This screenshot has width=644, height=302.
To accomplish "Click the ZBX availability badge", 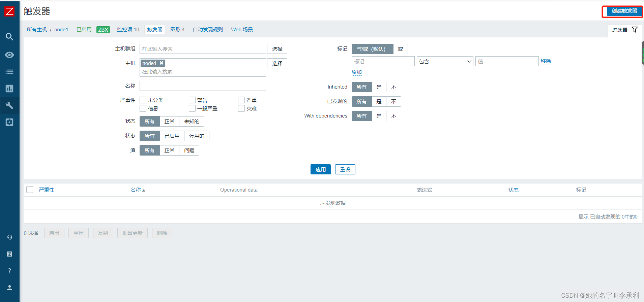I will [x=103, y=30].
